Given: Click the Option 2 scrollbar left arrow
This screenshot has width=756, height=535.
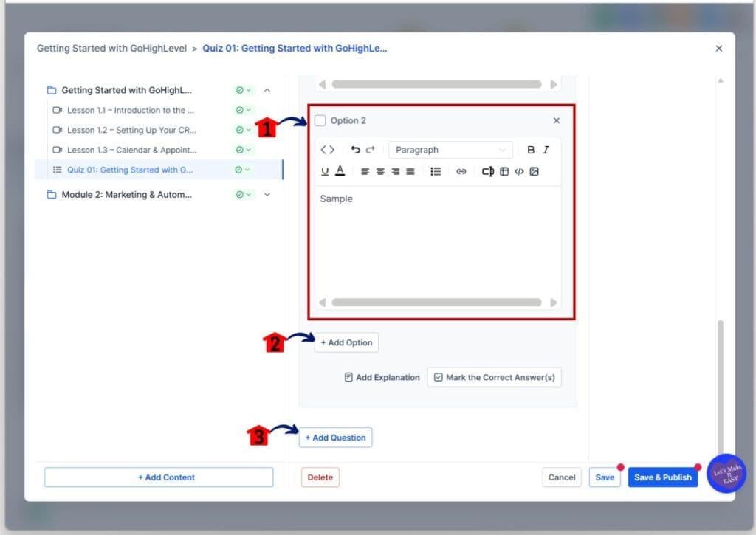Looking at the screenshot, I should pyautogui.click(x=323, y=303).
